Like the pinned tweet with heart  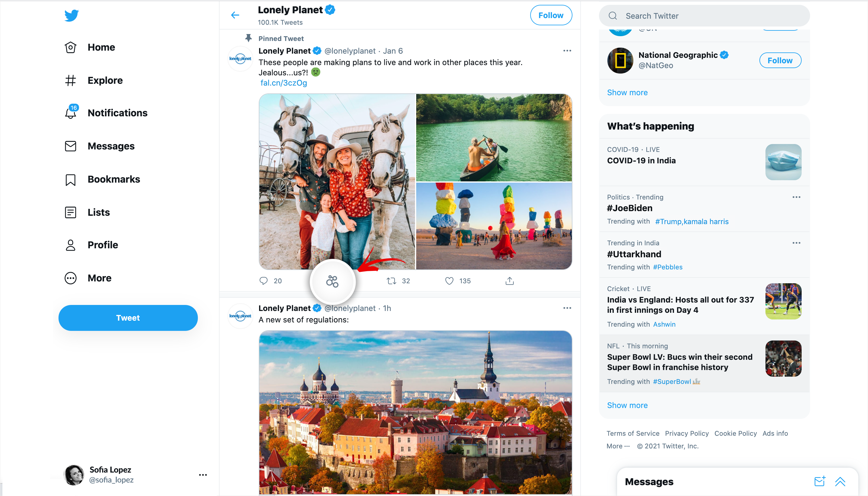[449, 281]
